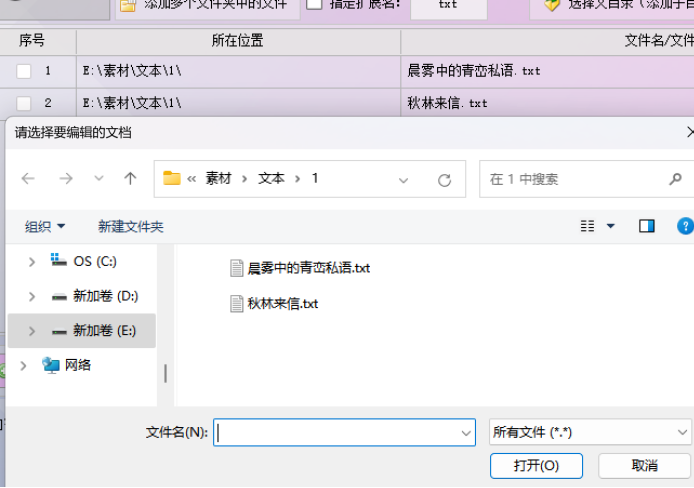Click the preview pane icon

coord(646,226)
